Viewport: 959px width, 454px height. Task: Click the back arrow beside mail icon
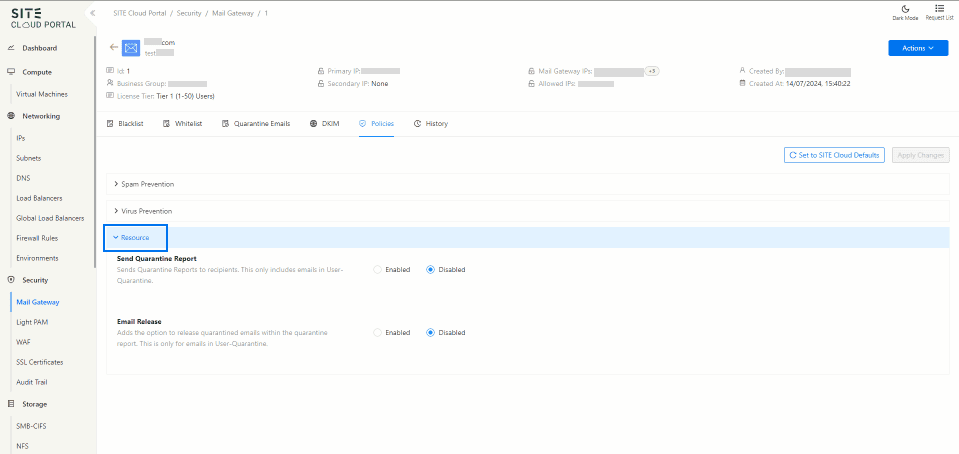coord(113,47)
